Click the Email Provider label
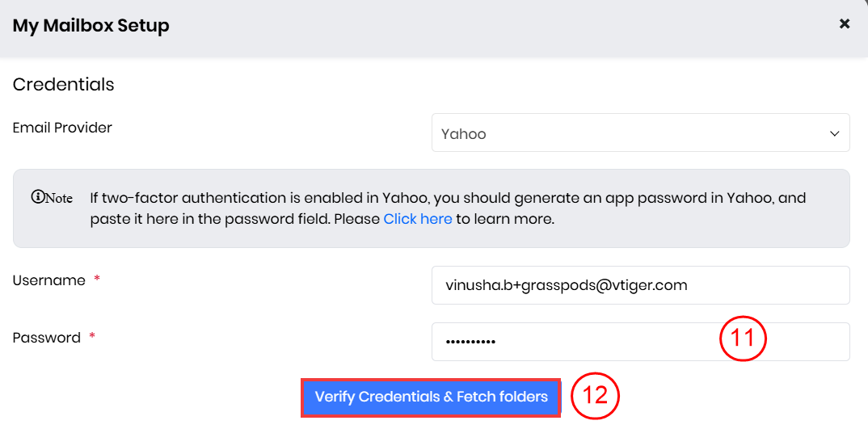This screenshot has width=868, height=429. [x=62, y=128]
